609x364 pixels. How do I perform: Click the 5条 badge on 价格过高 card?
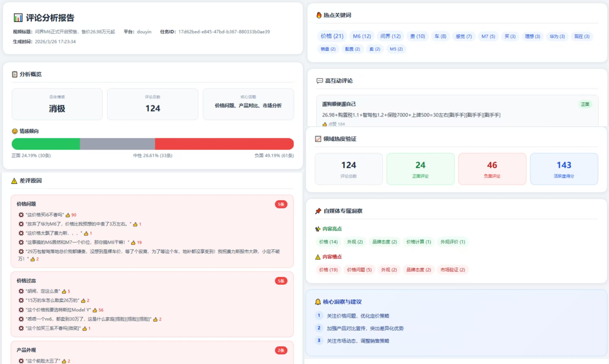281,281
